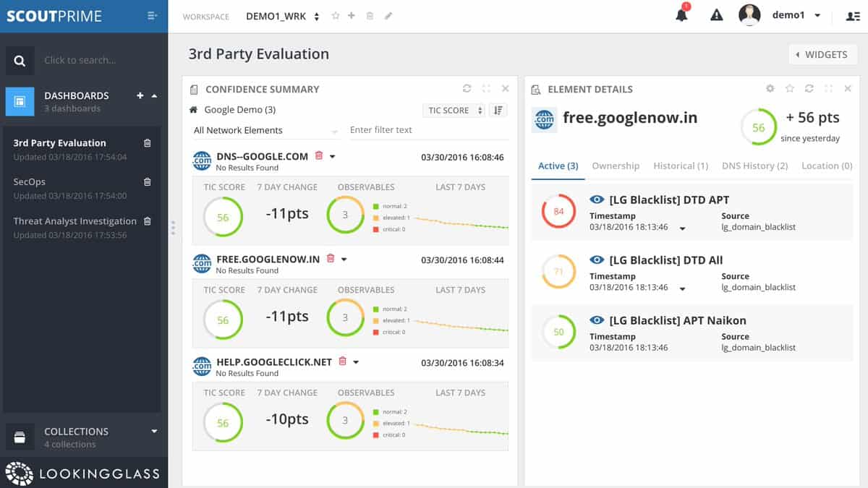
Task: Refresh the Confidence Summary widget
Action: pyautogui.click(x=467, y=89)
